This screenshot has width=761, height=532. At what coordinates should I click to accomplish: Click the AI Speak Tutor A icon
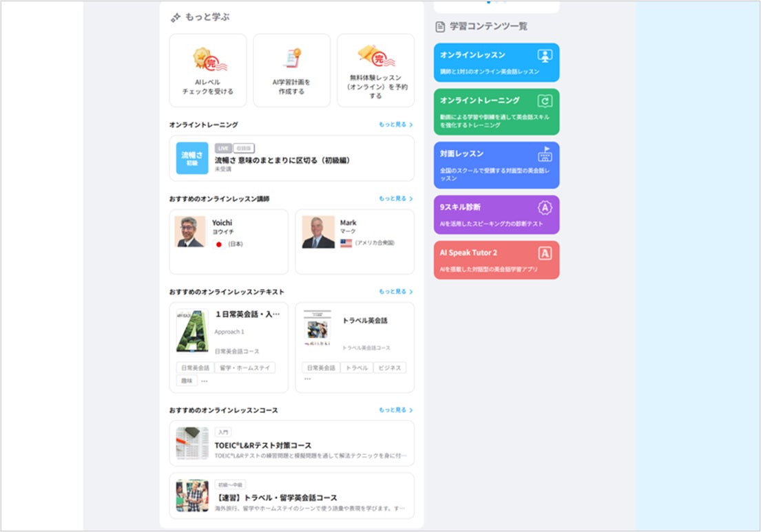tap(545, 254)
